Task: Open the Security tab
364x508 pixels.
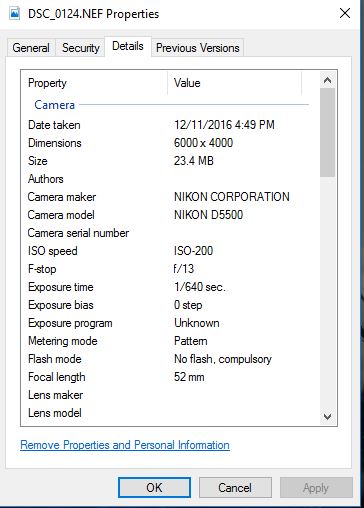Action: [81, 48]
